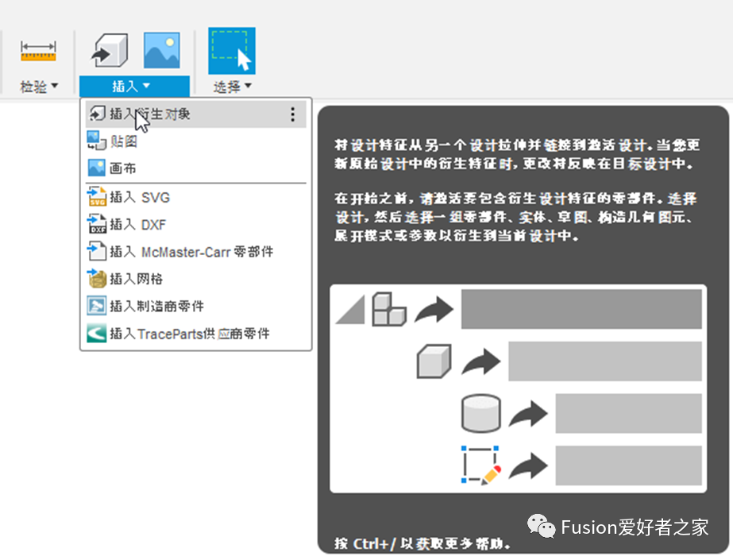Click the SVG file icon
Image resolution: width=733 pixels, height=560 pixels.
click(97, 197)
